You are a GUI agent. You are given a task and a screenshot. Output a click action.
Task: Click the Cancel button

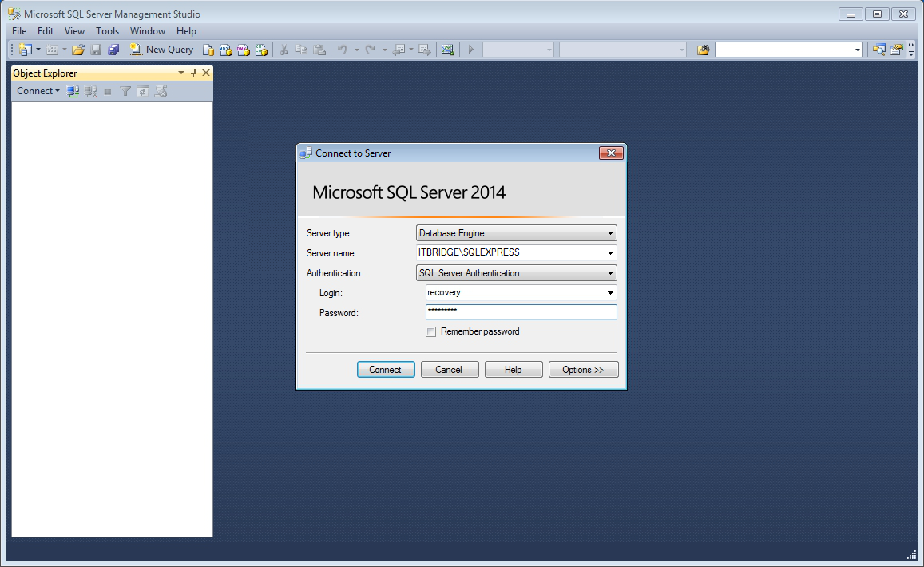coord(449,370)
